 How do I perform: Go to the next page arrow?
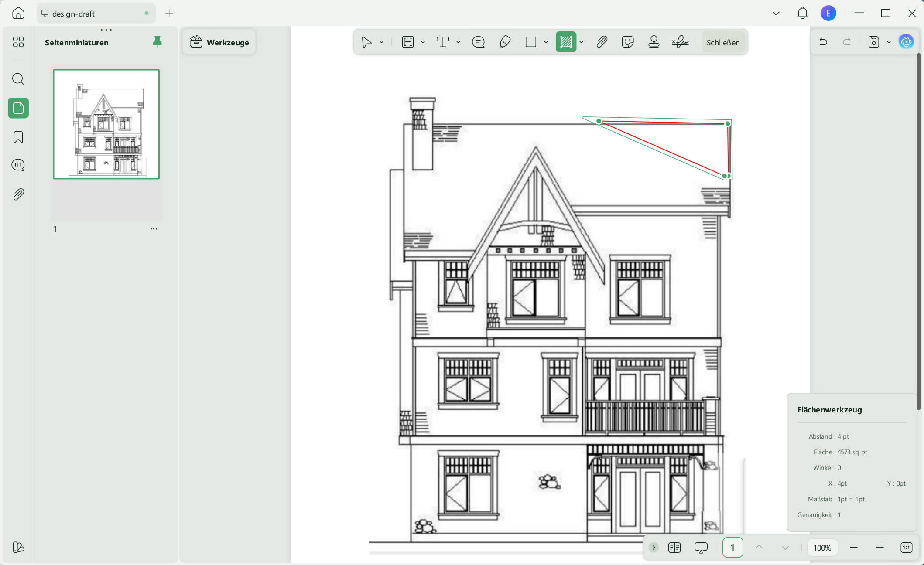point(785,548)
